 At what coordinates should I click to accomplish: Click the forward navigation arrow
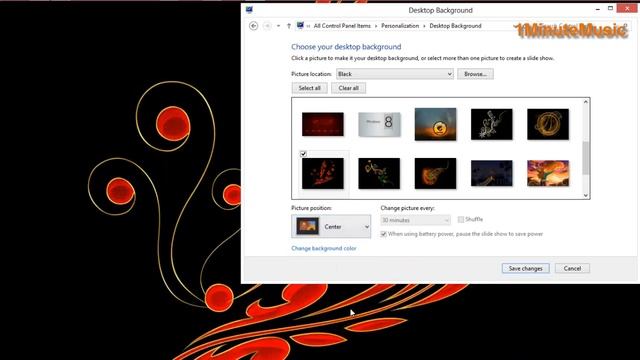pyautogui.click(x=267, y=26)
